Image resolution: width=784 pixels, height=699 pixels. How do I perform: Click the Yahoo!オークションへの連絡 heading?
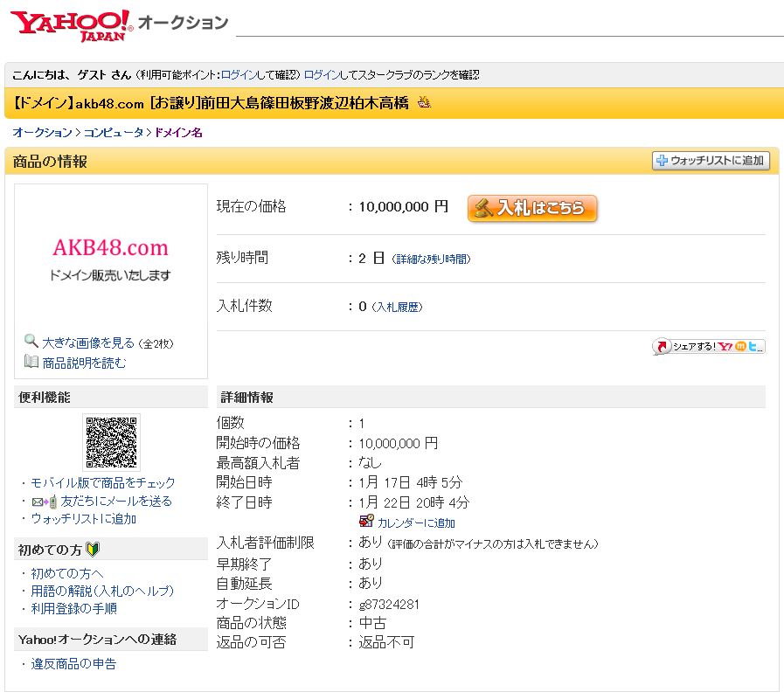tap(98, 640)
